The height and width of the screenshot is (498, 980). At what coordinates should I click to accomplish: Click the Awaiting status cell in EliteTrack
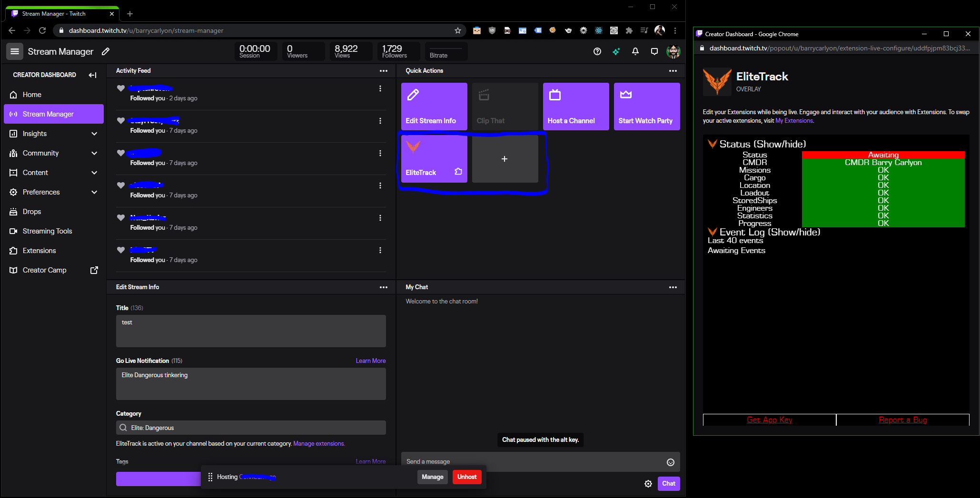pos(883,155)
